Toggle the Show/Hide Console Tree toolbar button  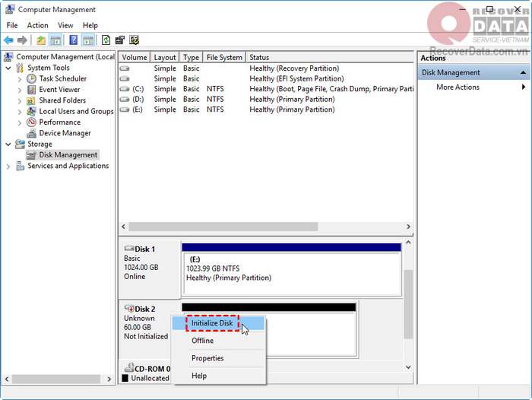[56, 40]
